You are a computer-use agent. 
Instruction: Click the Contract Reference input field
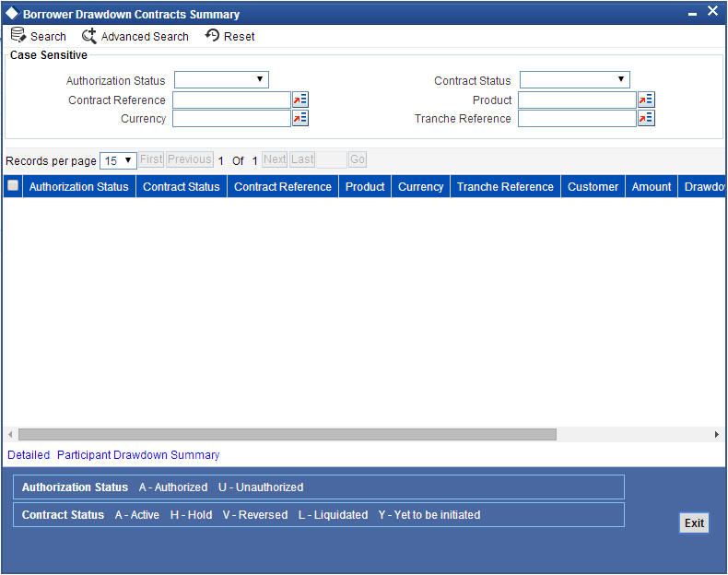[x=231, y=100]
